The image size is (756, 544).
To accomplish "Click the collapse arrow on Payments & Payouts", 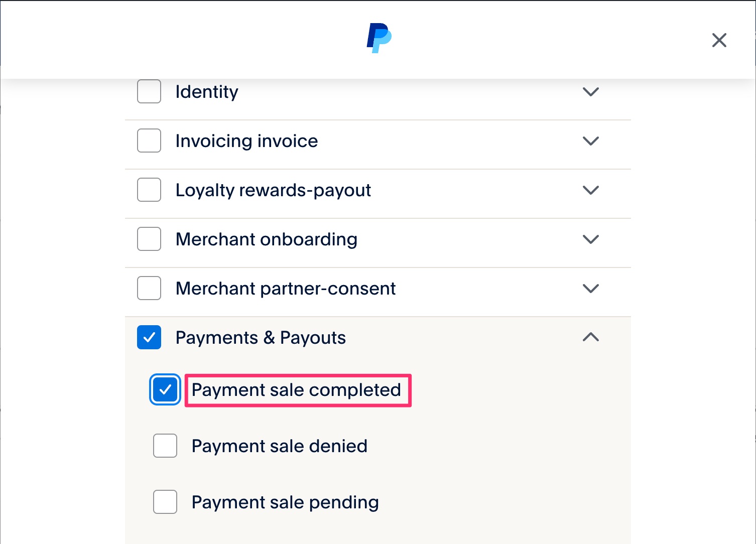I will 591,337.
